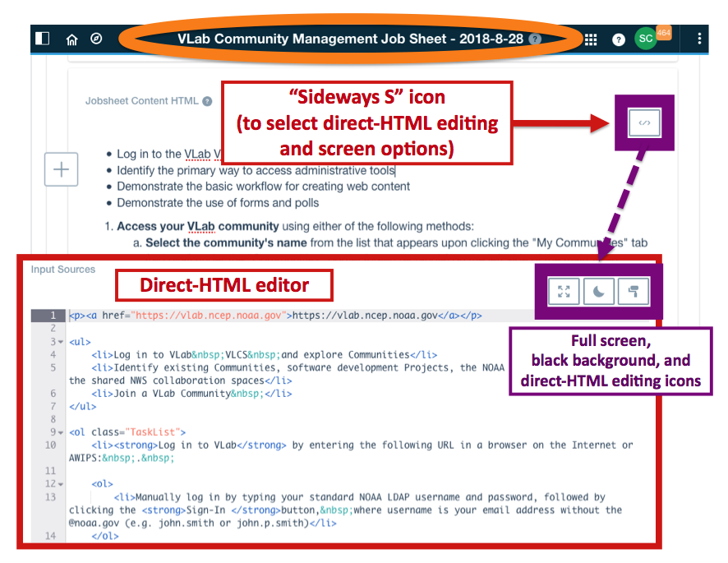
Task: Click the 'Jobsheet Content HTML' label
Action: (x=141, y=101)
